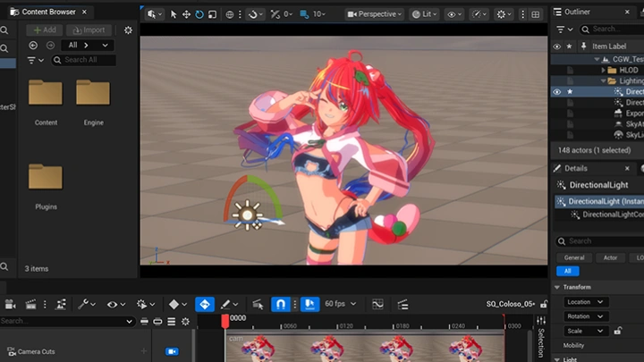Choose the Scale gizmo tool
644x362 pixels.
point(212,14)
